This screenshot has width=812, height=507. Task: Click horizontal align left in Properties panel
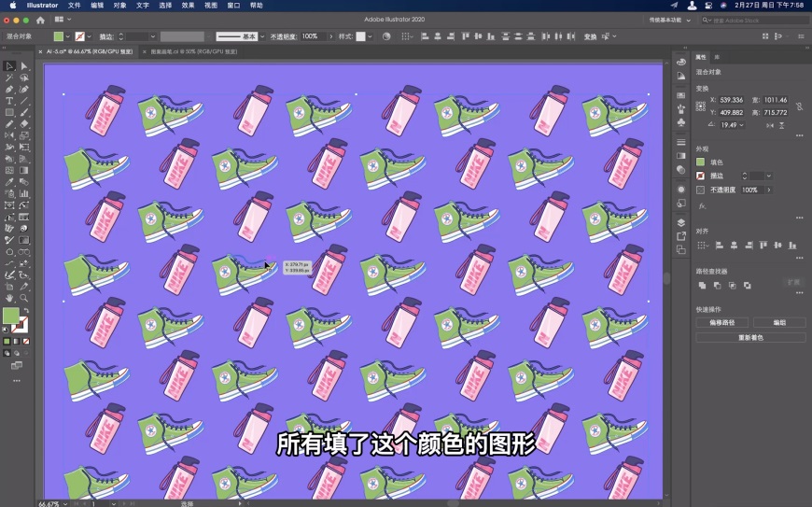720,246
